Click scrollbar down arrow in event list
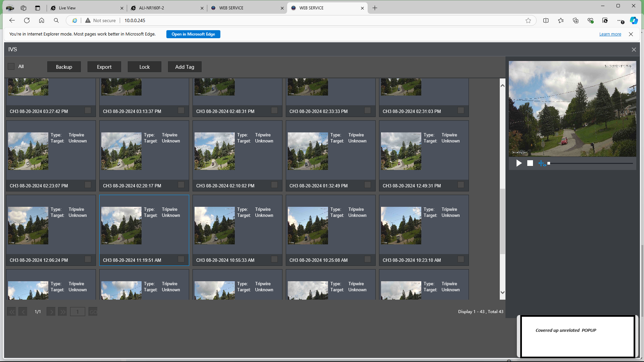Image resolution: width=644 pixels, height=362 pixels. pos(502,292)
